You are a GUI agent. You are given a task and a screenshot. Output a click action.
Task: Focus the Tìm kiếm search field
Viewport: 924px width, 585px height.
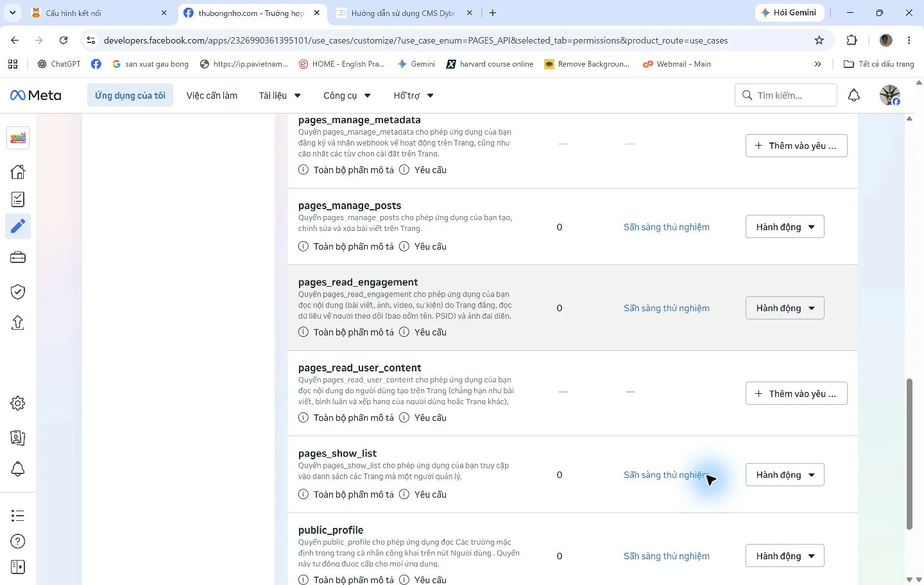(786, 96)
